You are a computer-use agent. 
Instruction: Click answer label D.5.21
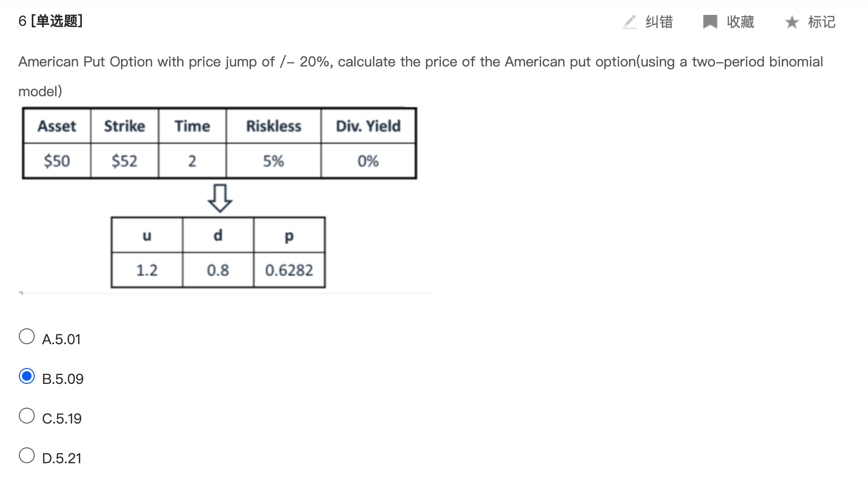coord(62,458)
